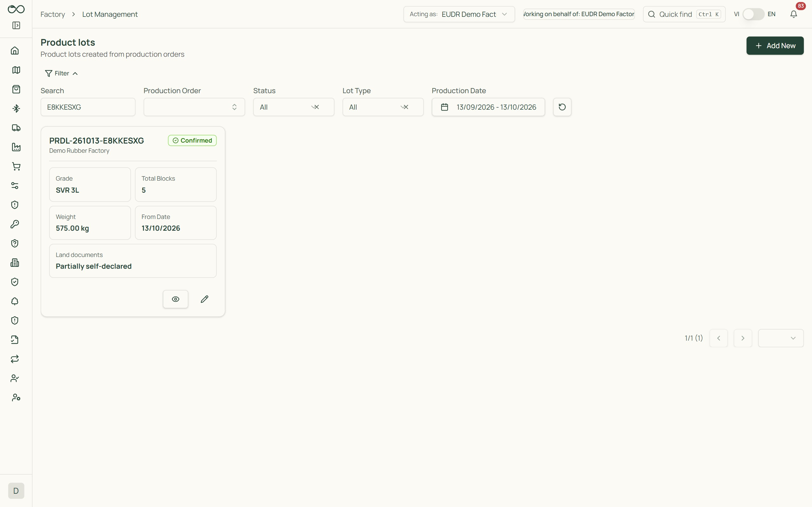The image size is (812, 507).
Task: Open the truck delivery icon
Action: click(16, 128)
